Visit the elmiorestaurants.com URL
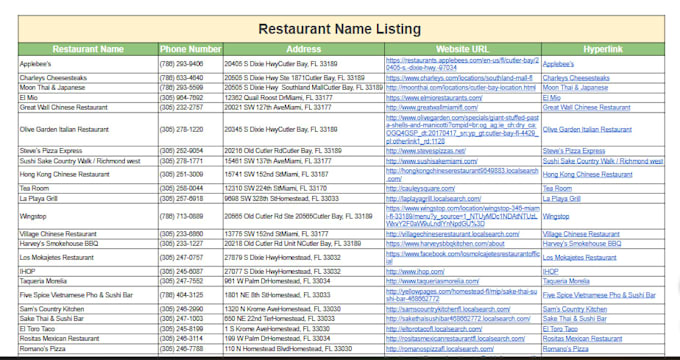This screenshot has width=680, height=360. pyautogui.click(x=434, y=98)
